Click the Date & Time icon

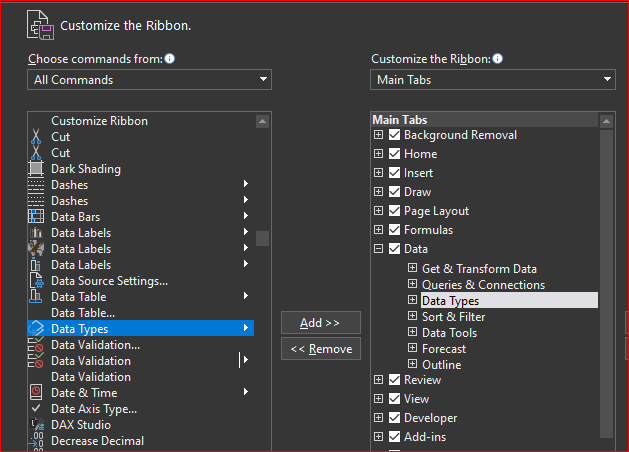[x=36, y=393]
